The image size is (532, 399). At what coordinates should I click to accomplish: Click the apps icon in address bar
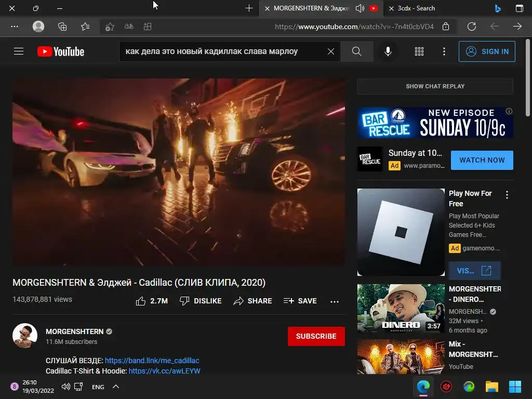point(147,26)
